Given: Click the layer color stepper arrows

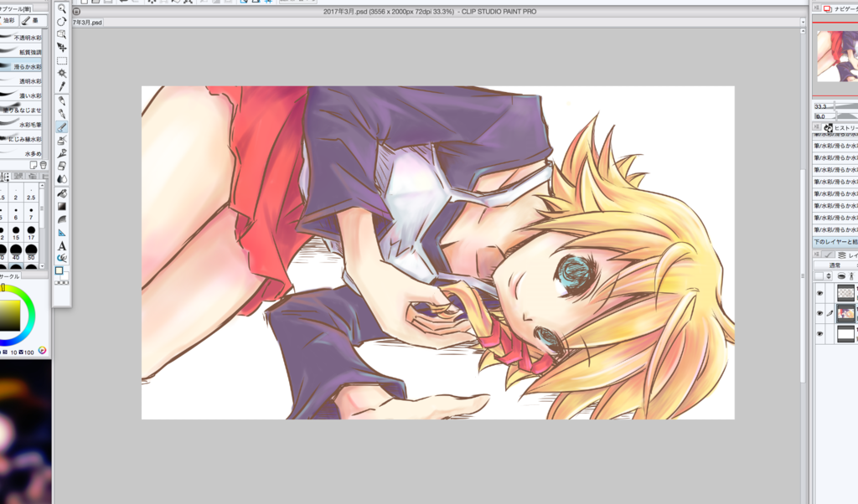Looking at the screenshot, I should pos(829,276).
